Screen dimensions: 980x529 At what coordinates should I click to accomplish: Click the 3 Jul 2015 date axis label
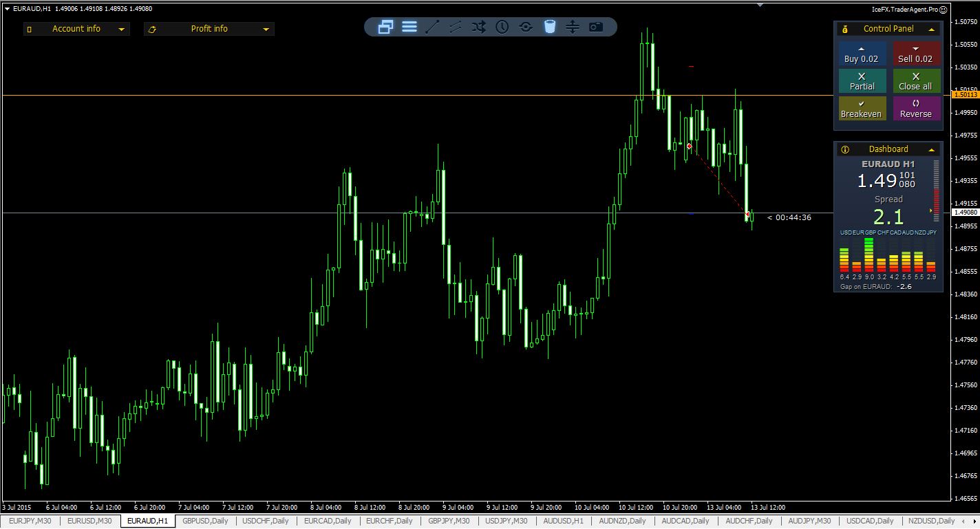[x=17, y=508]
